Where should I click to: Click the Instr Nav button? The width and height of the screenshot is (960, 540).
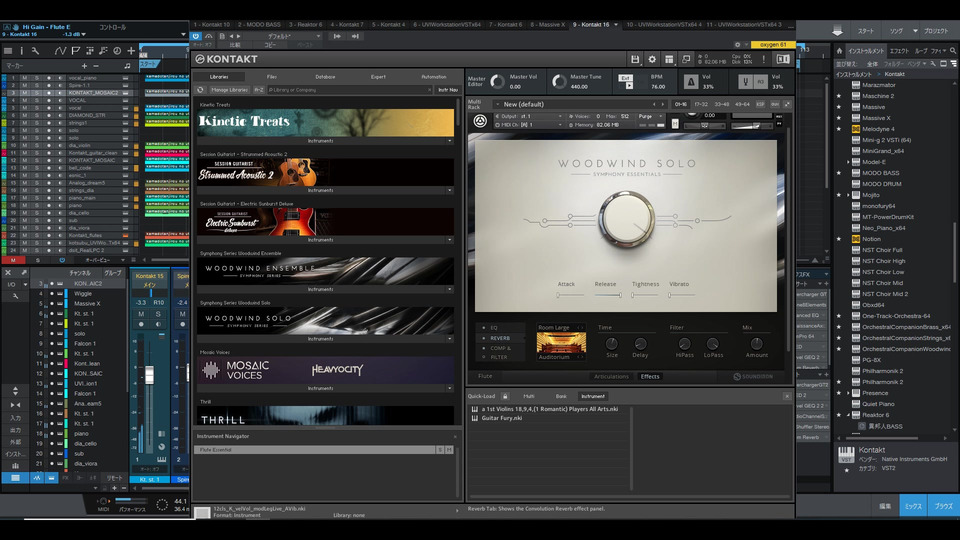(448, 89)
